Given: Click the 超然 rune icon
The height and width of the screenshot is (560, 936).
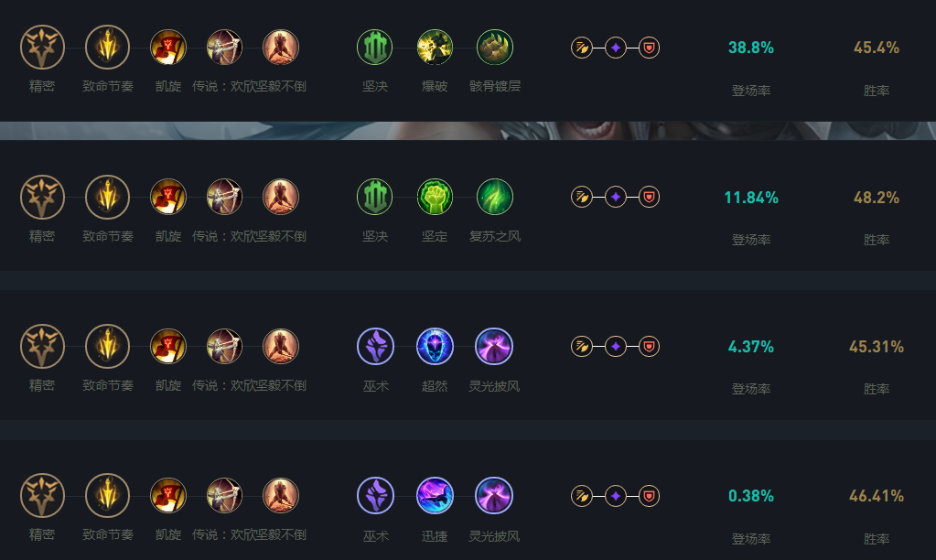Looking at the screenshot, I should (435, 346).
